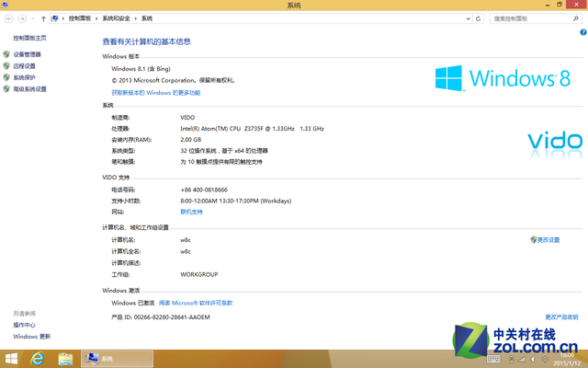The width and height of the screenshot is (588, 368).
Task: Open the touch keyboard from the taskbar
Action: coord(493,359)
